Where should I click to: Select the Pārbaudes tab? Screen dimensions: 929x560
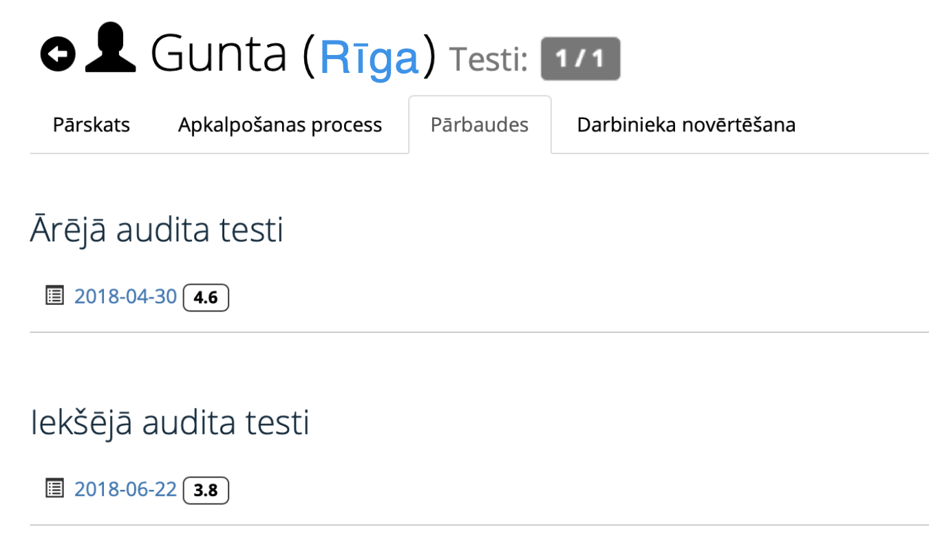tap(480, 125)
